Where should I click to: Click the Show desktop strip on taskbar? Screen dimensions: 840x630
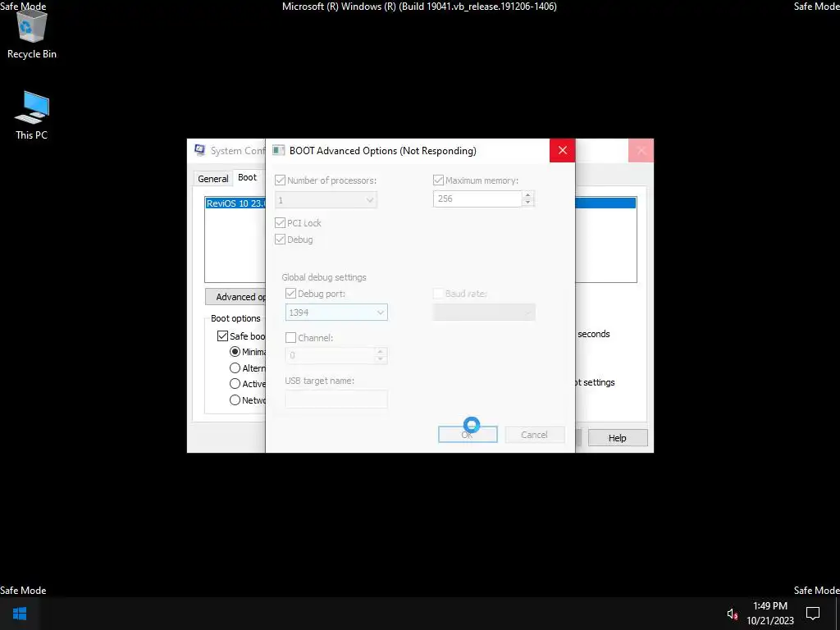click(838, 614)
